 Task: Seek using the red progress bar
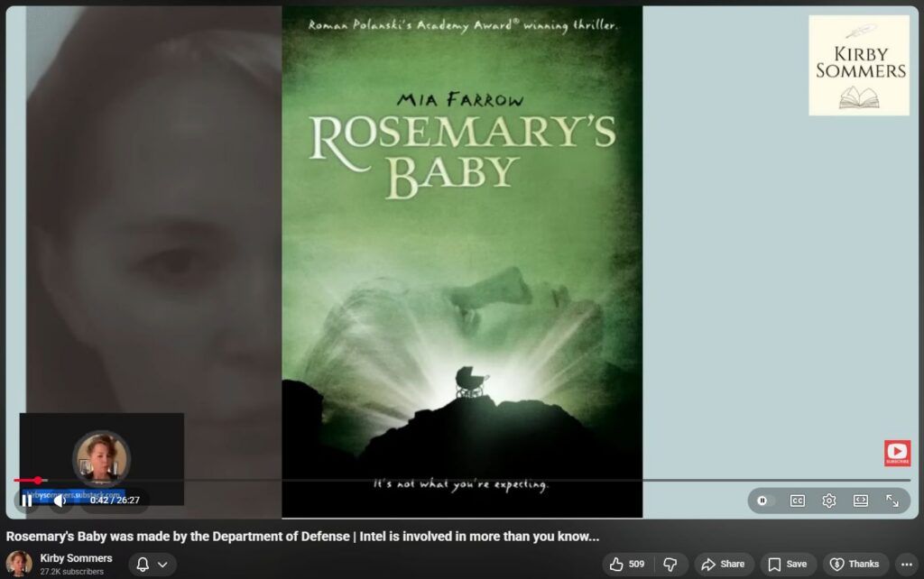(x=462, y=480)
